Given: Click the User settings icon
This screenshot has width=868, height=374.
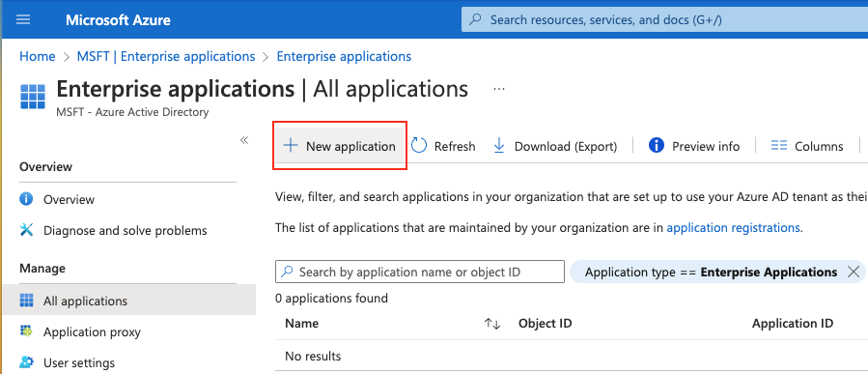Looking at the screenshot, I should 26,363.
